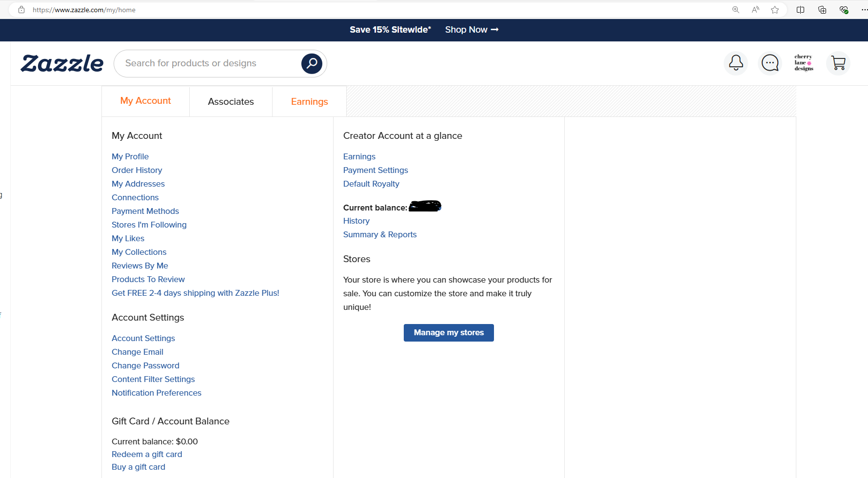Click the Gift Card / Account Balance heading
The height and width of the screenshot is (478, 868).
[171, 421]
